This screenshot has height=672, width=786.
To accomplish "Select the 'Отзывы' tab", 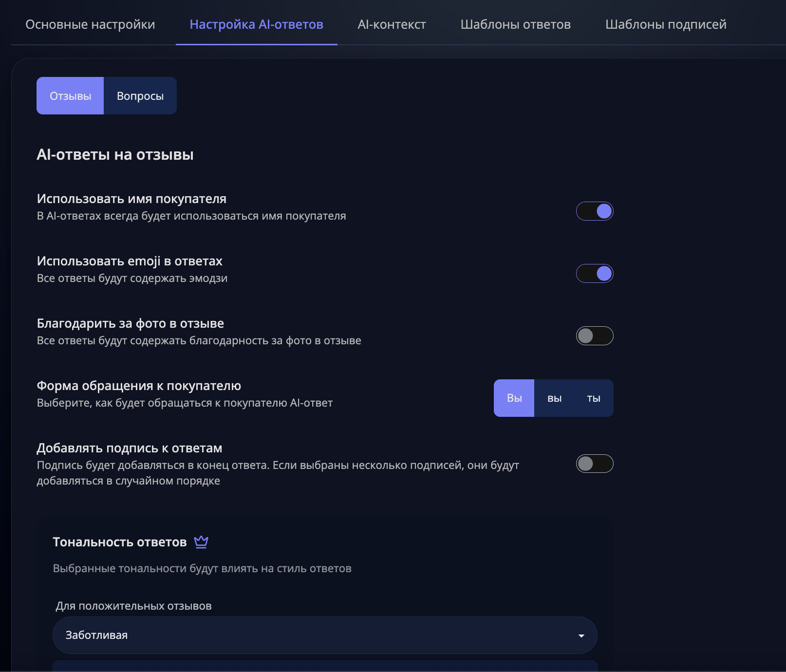I will pyautogui.click(x=70, y=95).
